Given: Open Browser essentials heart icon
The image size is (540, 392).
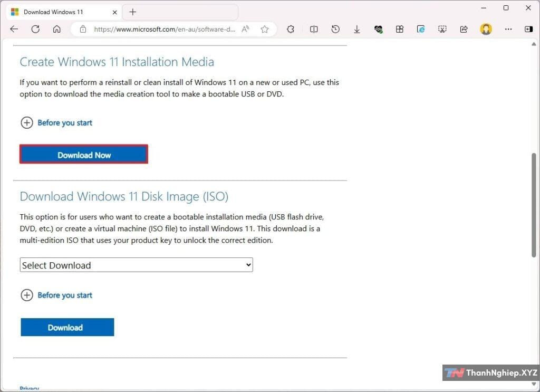Looking at the screenshot, I should tap(379, 29).
